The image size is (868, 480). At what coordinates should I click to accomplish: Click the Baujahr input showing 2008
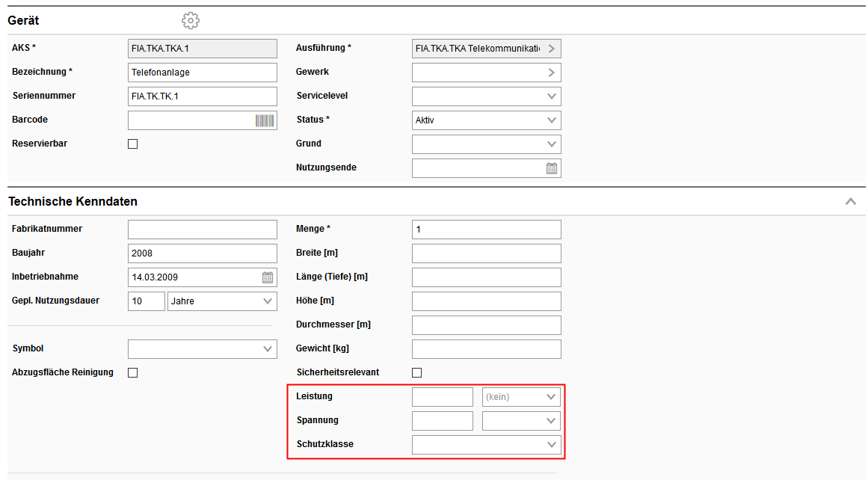[202, 253]
